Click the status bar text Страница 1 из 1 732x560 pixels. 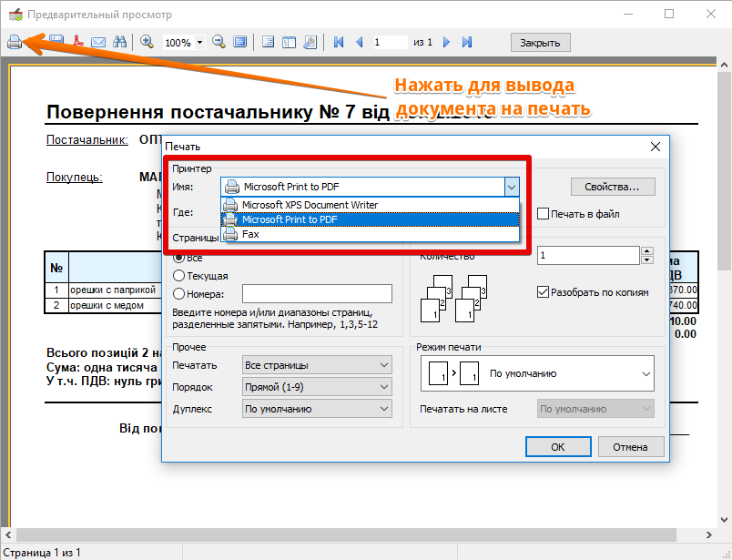pos(42,553)
